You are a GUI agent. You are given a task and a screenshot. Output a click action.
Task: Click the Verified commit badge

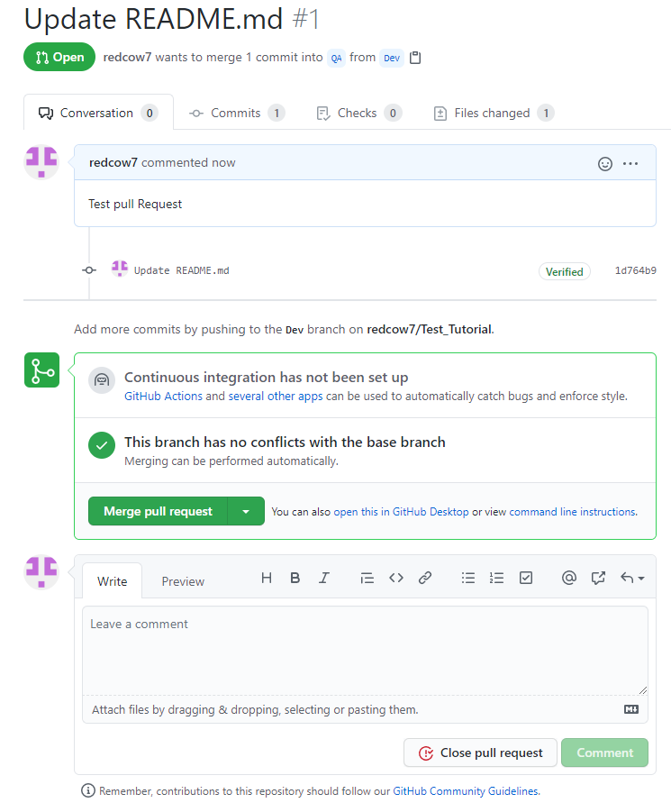[x=565, y=272]
